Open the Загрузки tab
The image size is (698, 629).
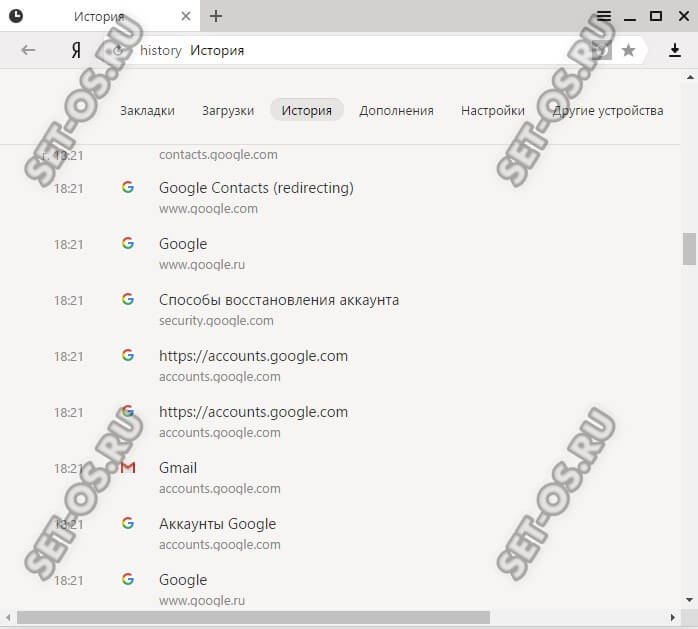(228, 110)
